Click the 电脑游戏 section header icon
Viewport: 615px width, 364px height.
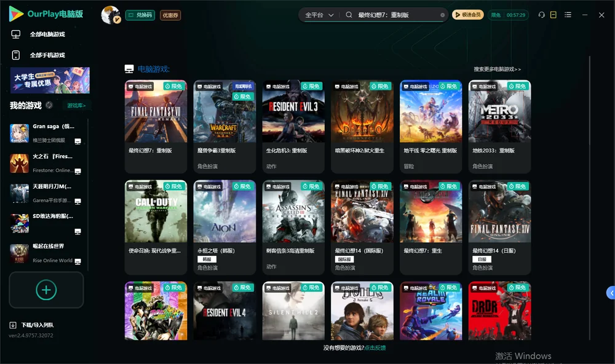pos(129,69)
